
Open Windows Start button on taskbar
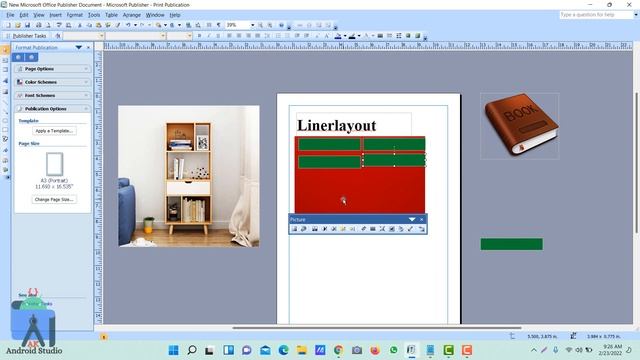tap(173, 350)
